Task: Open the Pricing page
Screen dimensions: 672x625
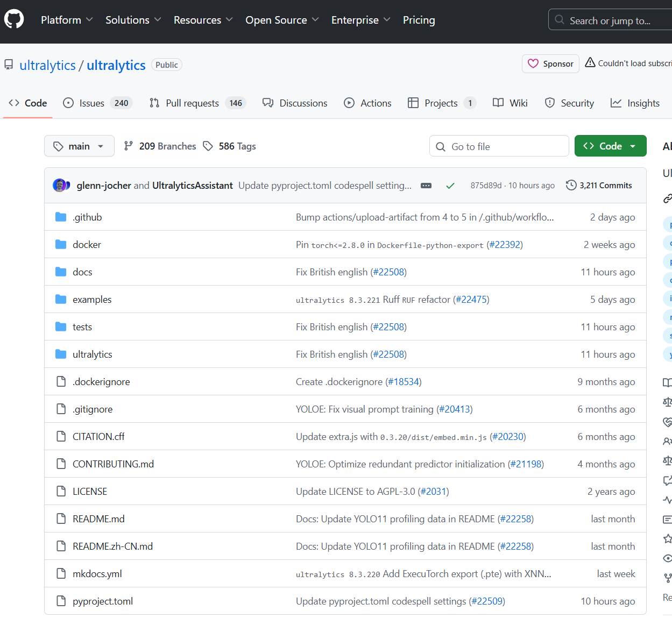Action: 419,20
